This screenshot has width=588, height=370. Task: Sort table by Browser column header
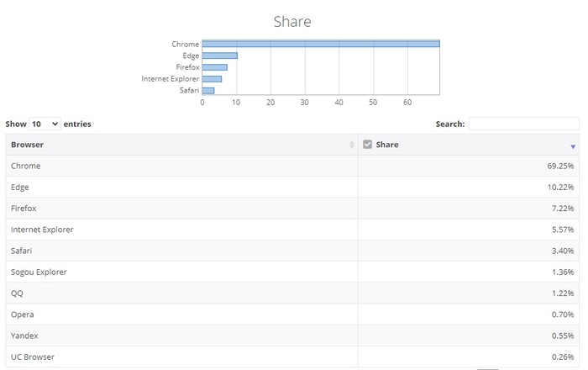pyautogui.click(x=28, y=145)
